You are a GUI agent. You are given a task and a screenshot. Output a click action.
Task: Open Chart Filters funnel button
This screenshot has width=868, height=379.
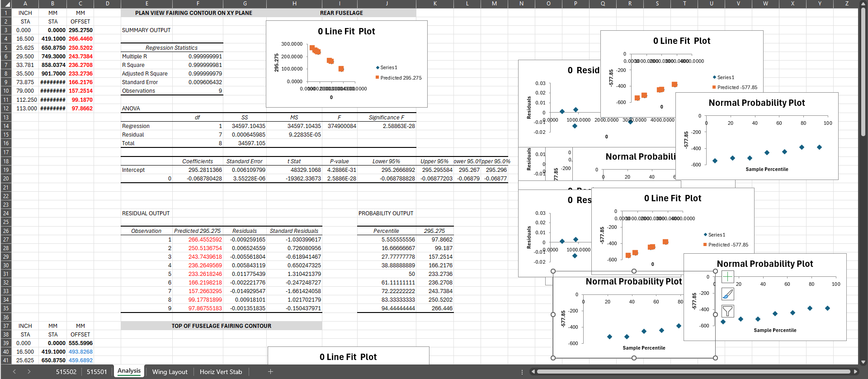(x=727, y=311)
